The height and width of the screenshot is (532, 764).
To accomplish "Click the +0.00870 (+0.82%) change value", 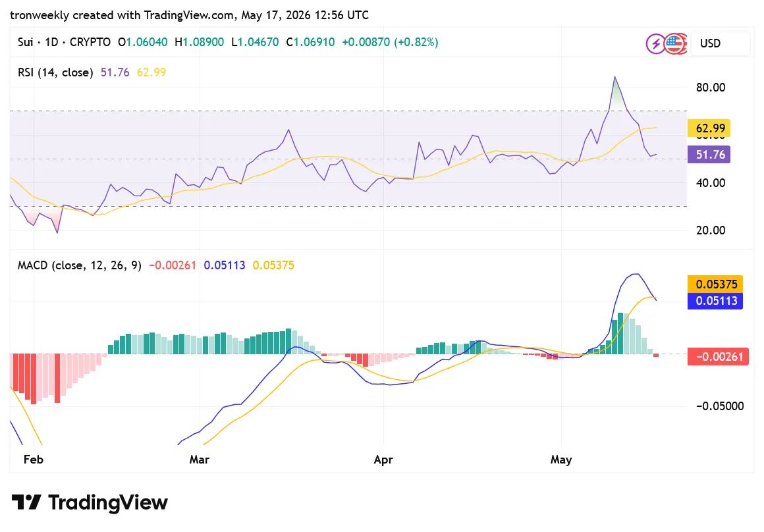I will click(391, 42).
